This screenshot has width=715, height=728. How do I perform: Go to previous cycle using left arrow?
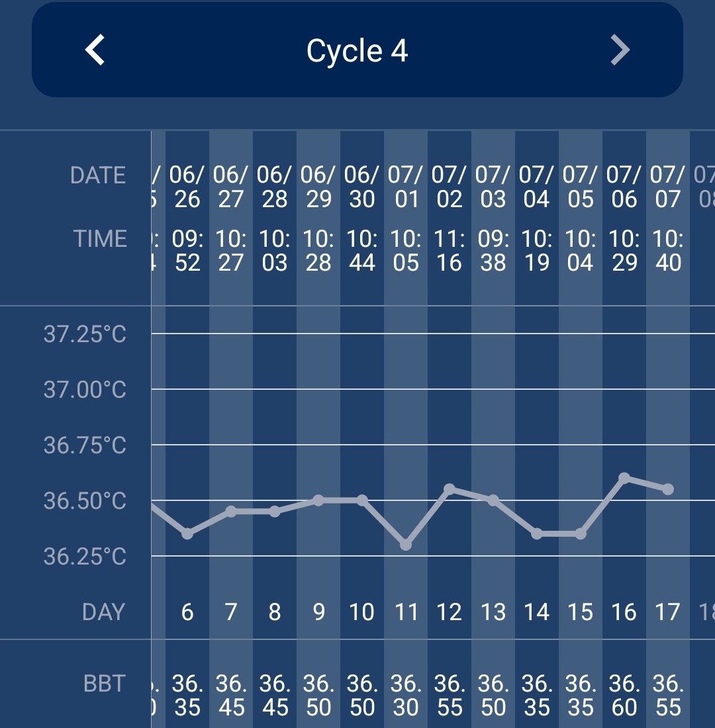(x=95, y=50)
